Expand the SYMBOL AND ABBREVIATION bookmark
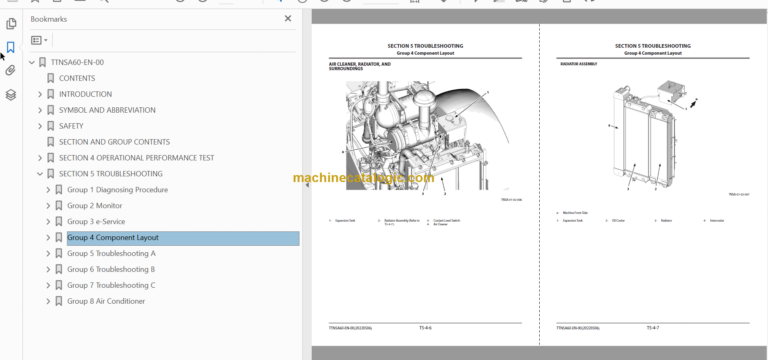768x360 pixels. coord(40,110)
